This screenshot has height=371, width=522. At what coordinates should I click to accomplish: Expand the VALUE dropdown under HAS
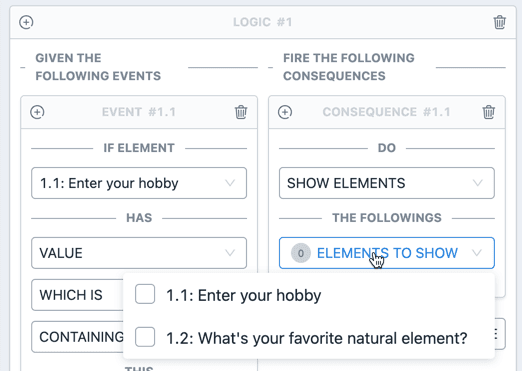pyautogui.click(x=139, y=253)
